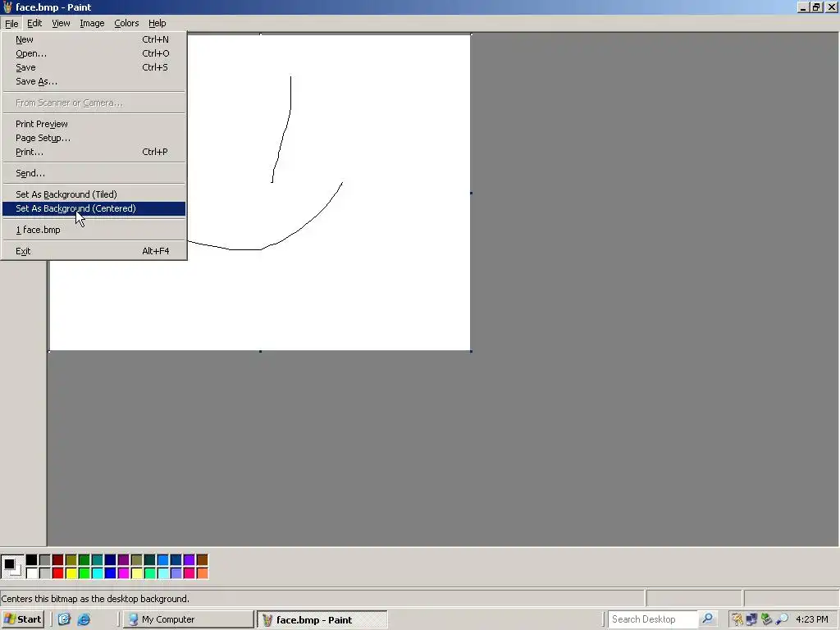Pick the brown palette color
This screenshot has height=630, width=840.
pyautogui.click(x=202, y=559)
